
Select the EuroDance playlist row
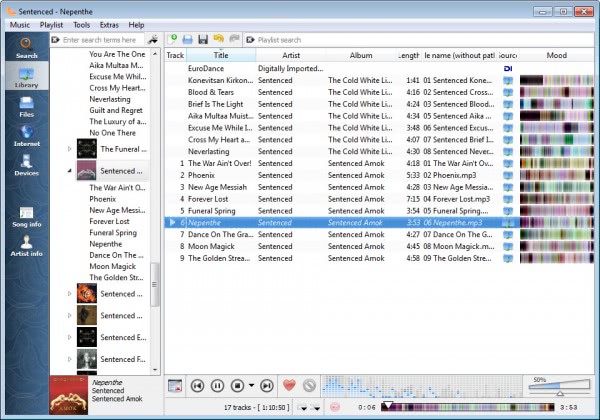click(x=380, y=68)
